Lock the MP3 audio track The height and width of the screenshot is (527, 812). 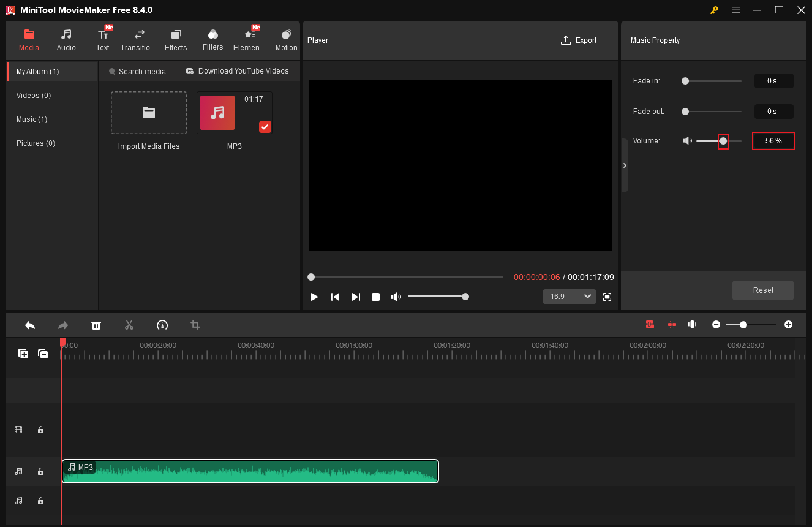(x=40, y=471)
